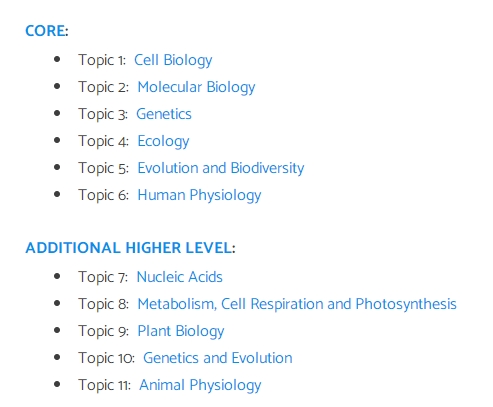
Task: Click the 'Topic 2:' label text
Action: [x=103, y=87]
